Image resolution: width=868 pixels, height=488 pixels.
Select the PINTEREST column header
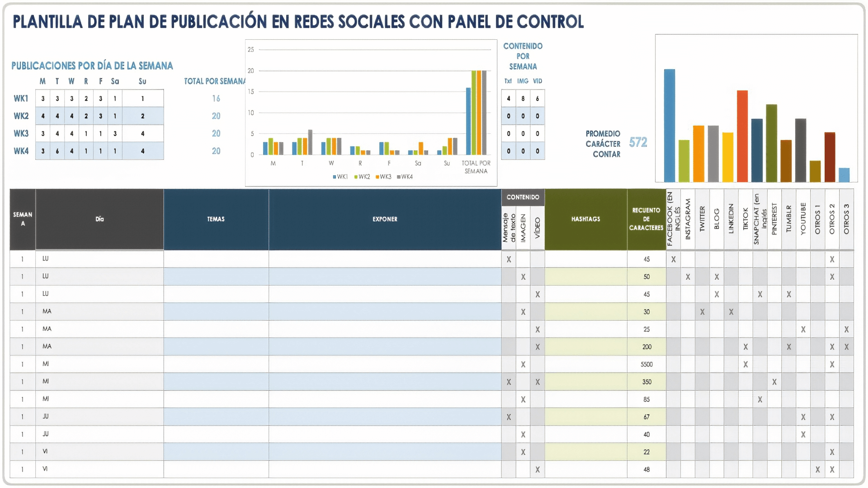774,219
